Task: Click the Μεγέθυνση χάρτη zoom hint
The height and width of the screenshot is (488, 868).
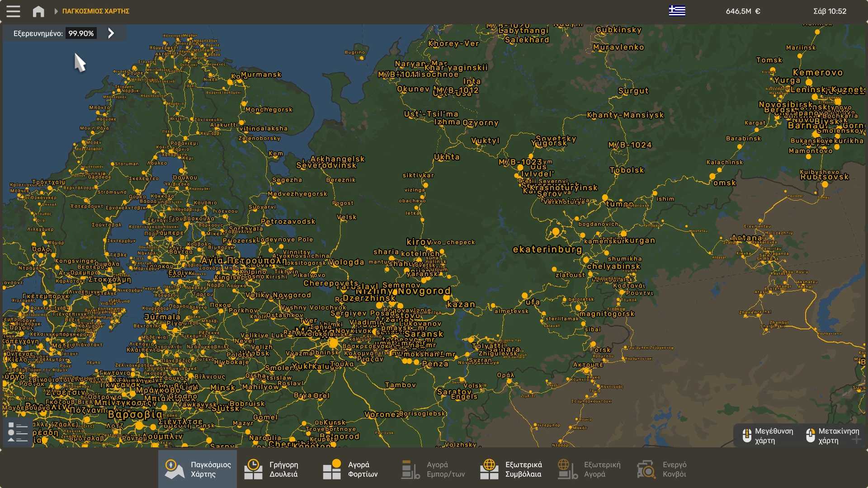Action: click(768, 436)
